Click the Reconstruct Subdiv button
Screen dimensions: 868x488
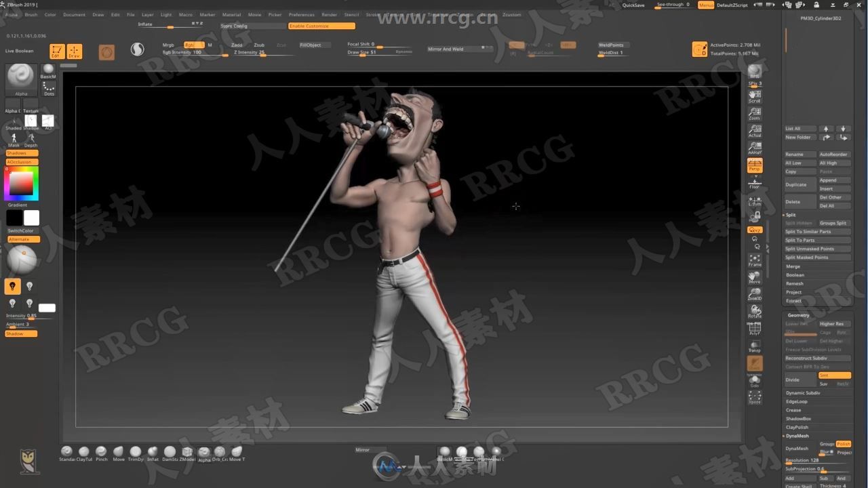click(x=817, y=358)
